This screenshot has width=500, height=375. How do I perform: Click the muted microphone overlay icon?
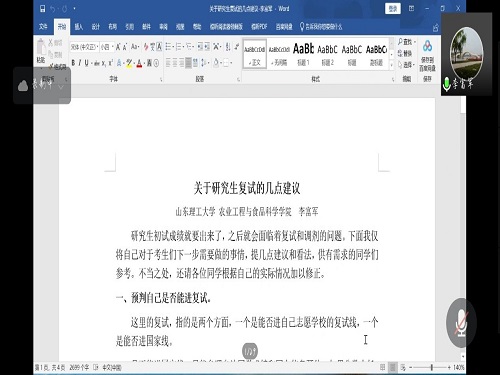click(x=461, y=323)
